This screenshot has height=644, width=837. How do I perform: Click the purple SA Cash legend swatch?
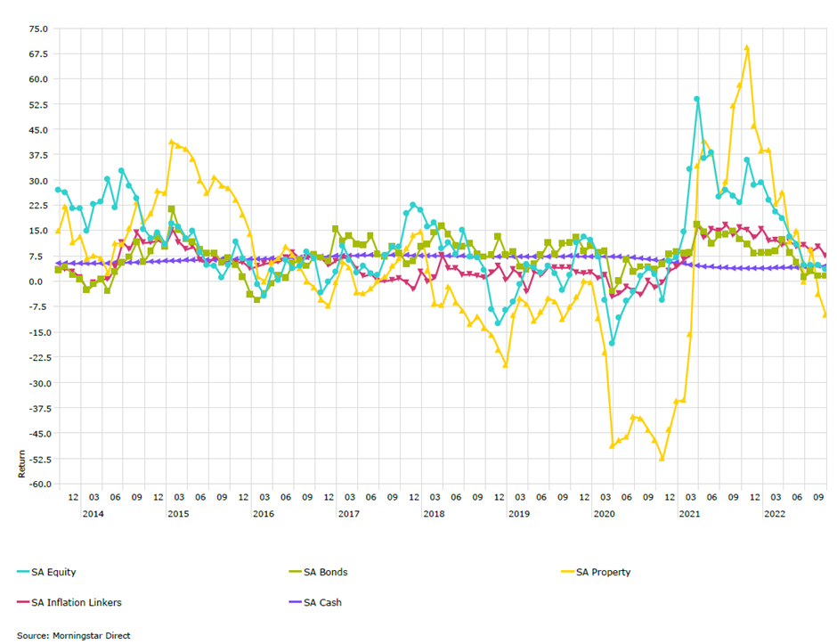click(296, 602)
